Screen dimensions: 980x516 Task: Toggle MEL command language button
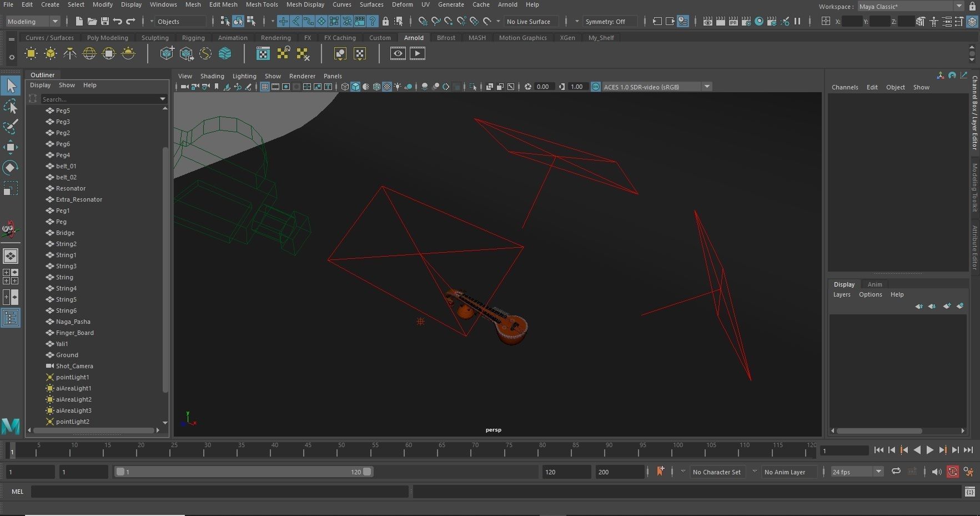[17, 492]
